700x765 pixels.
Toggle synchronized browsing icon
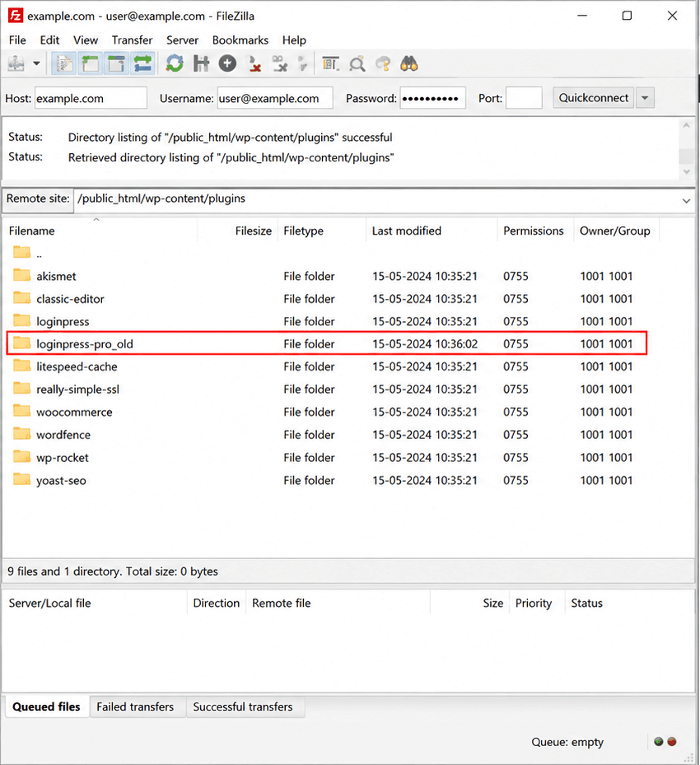point(383,63)
